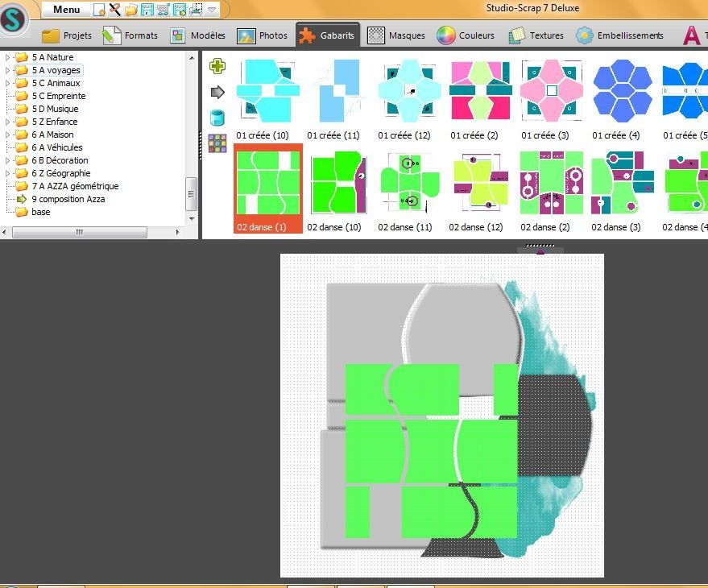
Task: Click the folder tree's scroll down arrow
Action: tap(192, 218)
